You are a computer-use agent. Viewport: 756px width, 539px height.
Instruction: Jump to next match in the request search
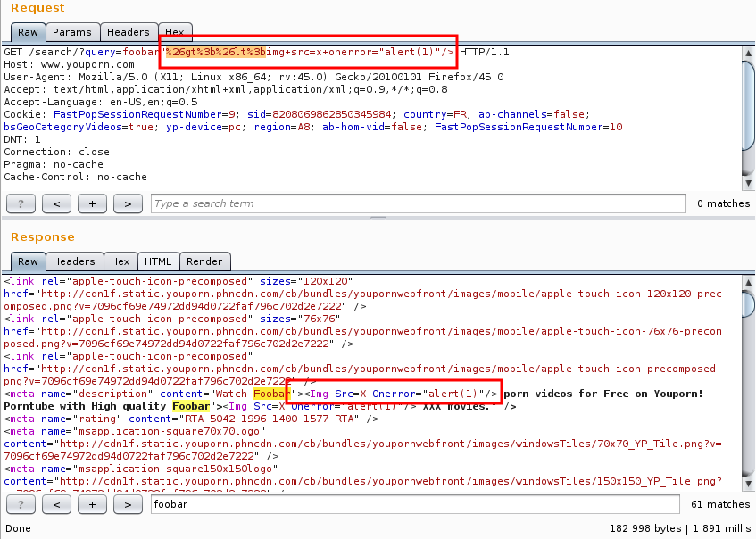tap(128, 203)
